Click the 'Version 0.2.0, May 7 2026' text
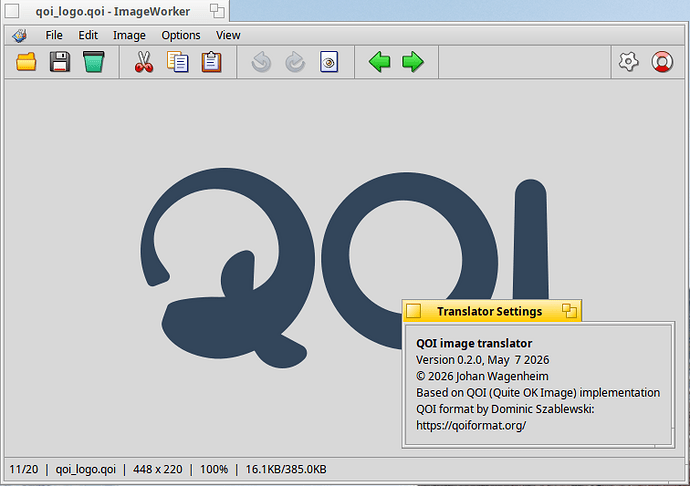Viewport: 690px width, 486px height. click(482, 360)
